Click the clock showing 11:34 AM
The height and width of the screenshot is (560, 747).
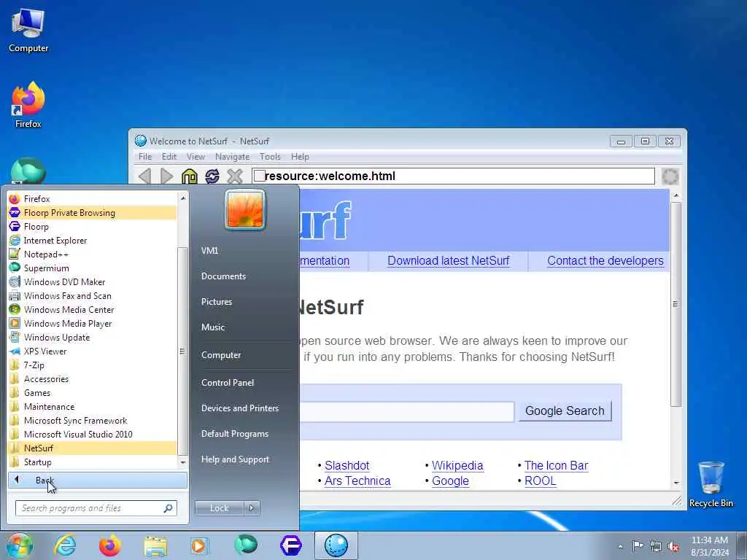tap(709, 540)
